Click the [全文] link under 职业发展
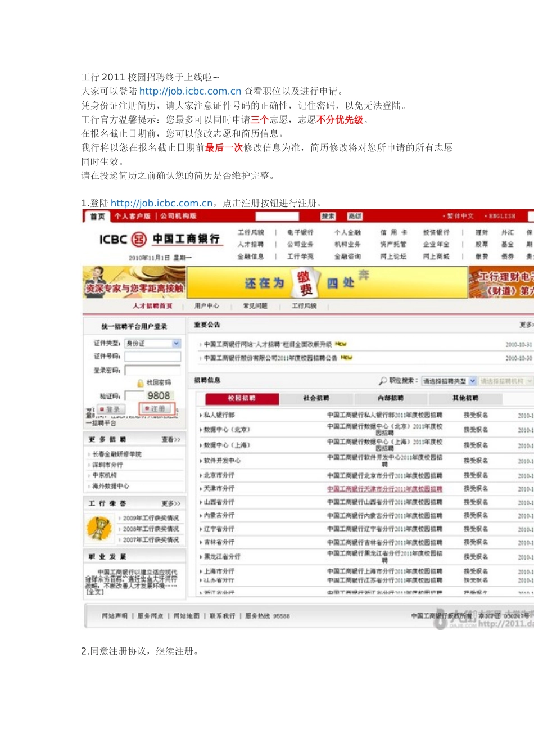This screenshot has height=756, width=534. coord(94,592)
